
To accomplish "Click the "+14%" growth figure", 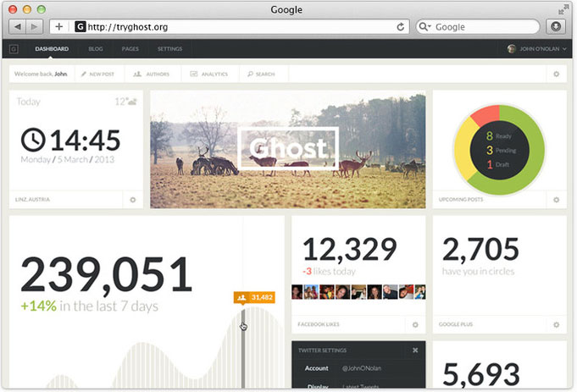I will click(39, 306).
